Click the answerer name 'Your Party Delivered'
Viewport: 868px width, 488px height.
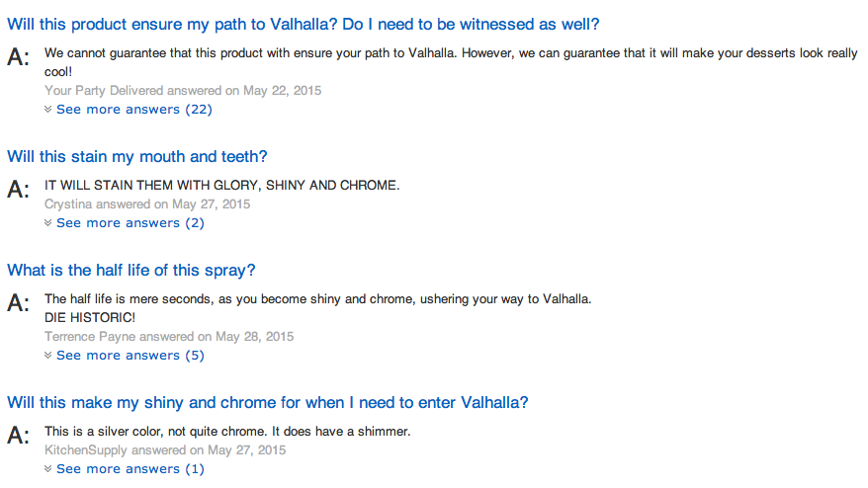click(104, 91)
